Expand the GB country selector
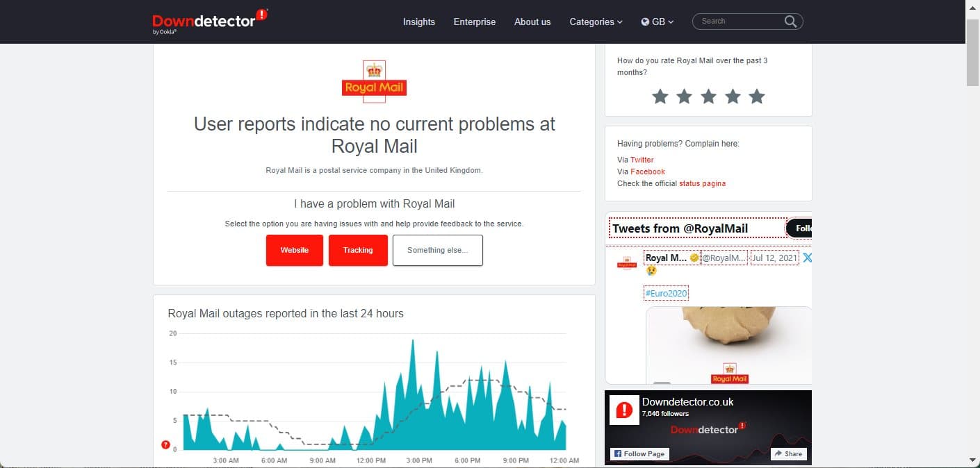This screenshot has width=980, height=468. 657,22
